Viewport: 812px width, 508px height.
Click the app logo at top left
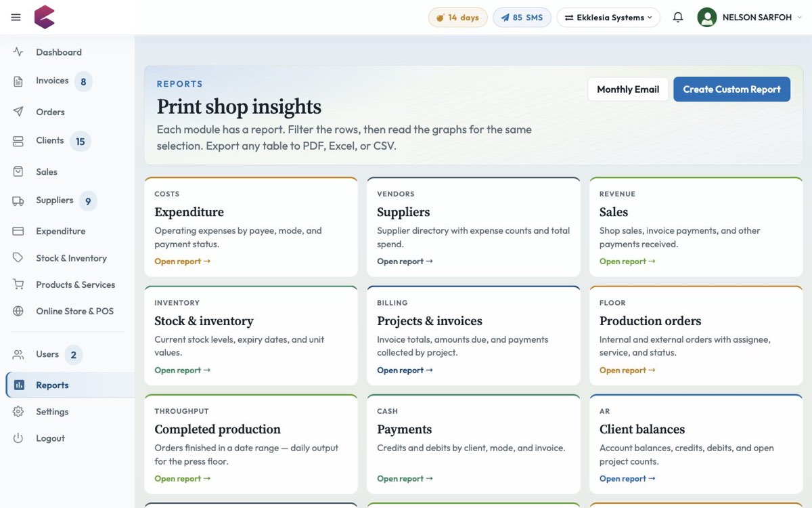45,17
